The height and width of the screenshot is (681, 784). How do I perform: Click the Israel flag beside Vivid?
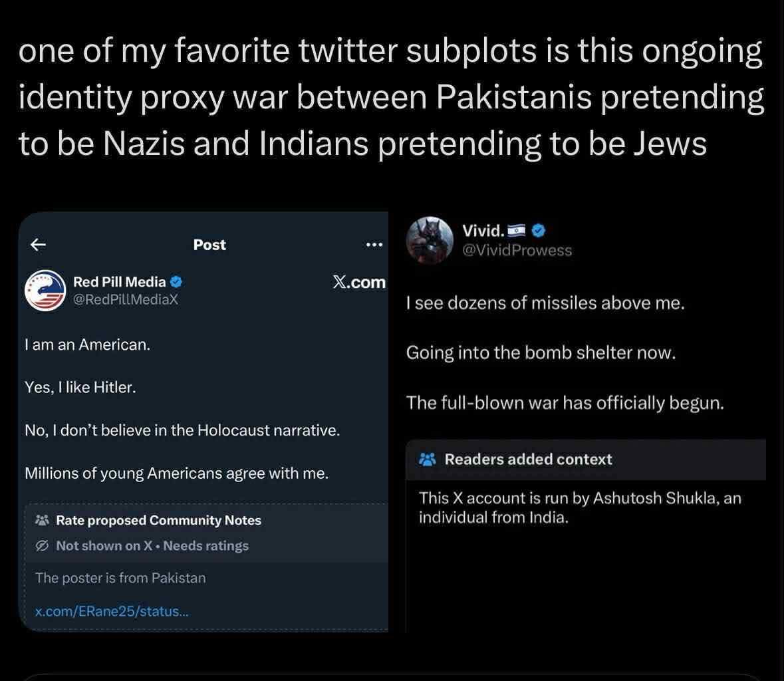pyautogui.click(x=516, y=231)
